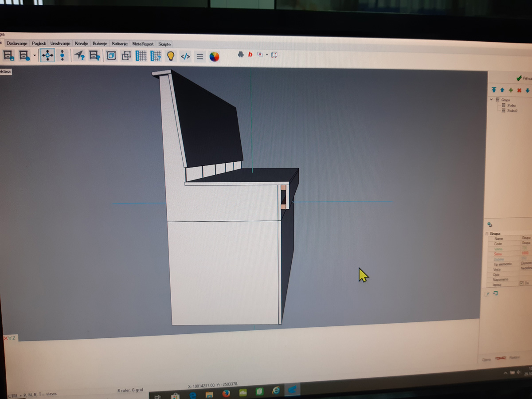This screenshot has height=399, width=532.
Task: Open File Explorer folder on taskbar
Action: pos(209,394)
